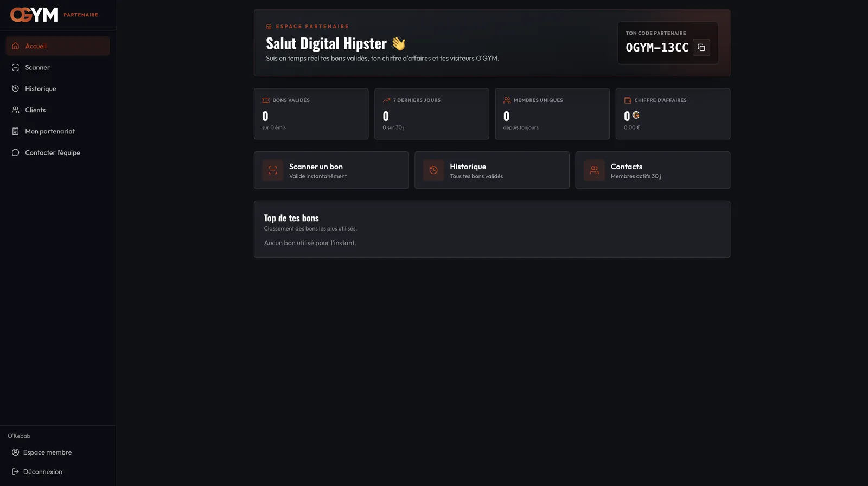Click the Contacter l'équipe chat bubble icon

point(16,152)
